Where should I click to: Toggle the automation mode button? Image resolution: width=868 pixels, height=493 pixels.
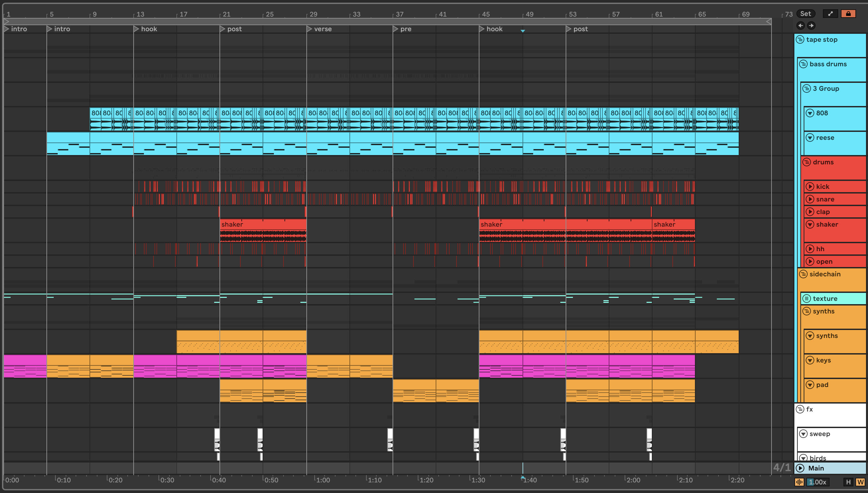831,14
